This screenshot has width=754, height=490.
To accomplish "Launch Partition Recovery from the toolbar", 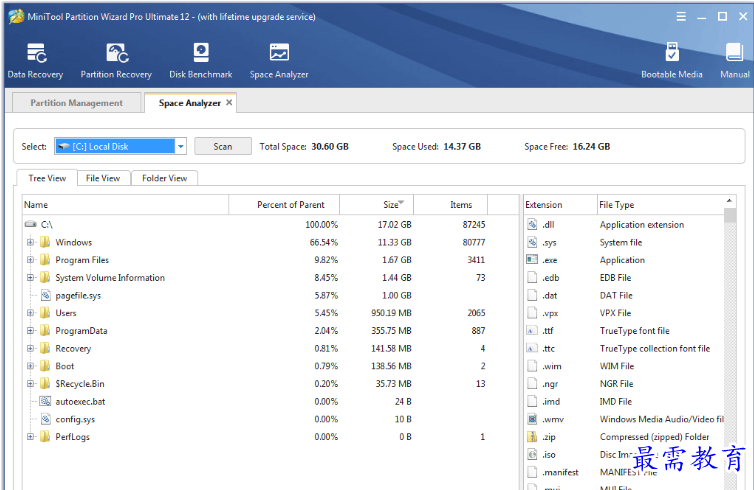I will click(116, 61).
